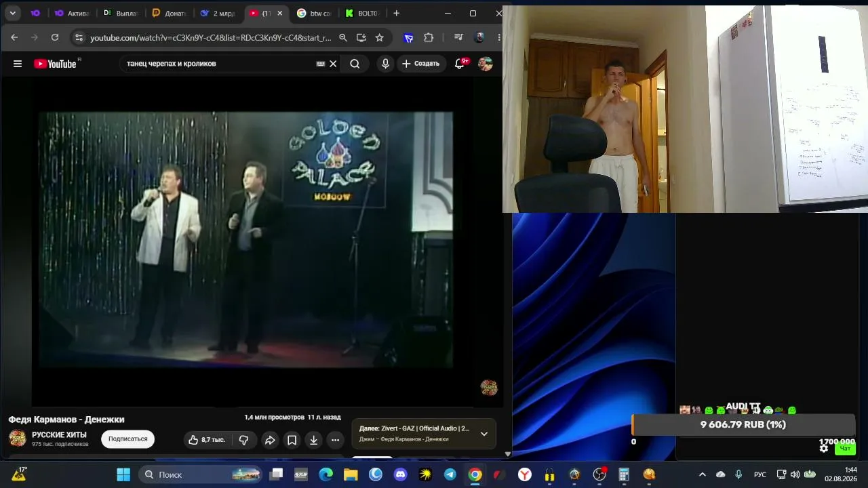The height and width of the screenshot is (488, 868).
Task: Open more actions three-dot menu under video
Action: 335,440
